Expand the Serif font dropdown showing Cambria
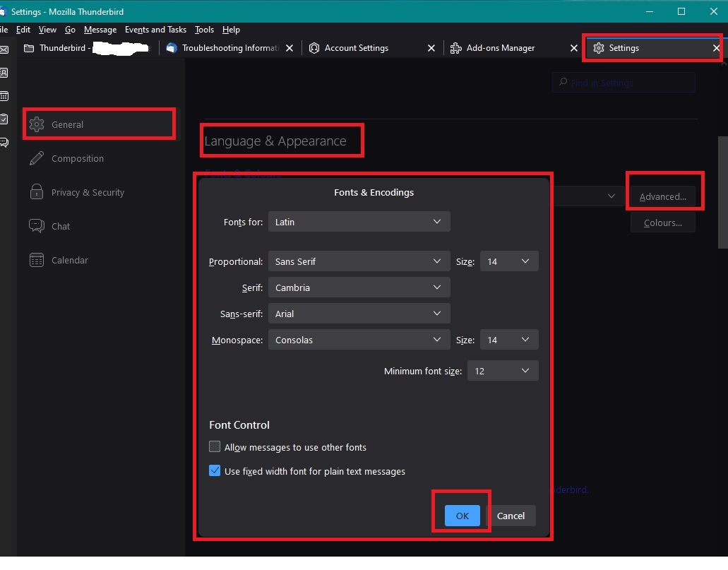This screenshot has width=728, height=570. click(x=359, y=287)
